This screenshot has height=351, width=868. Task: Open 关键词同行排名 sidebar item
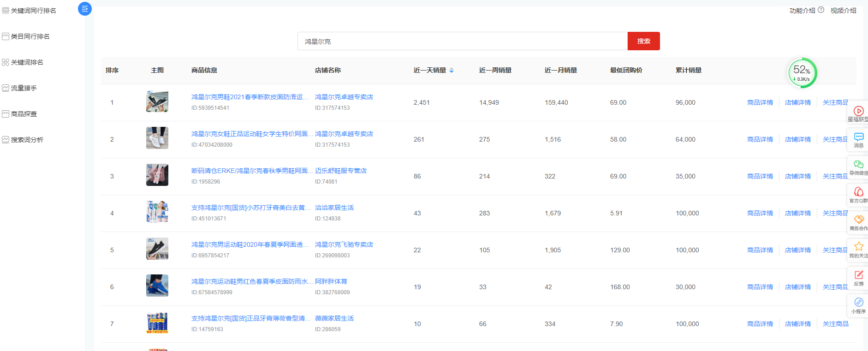[29, 11]
